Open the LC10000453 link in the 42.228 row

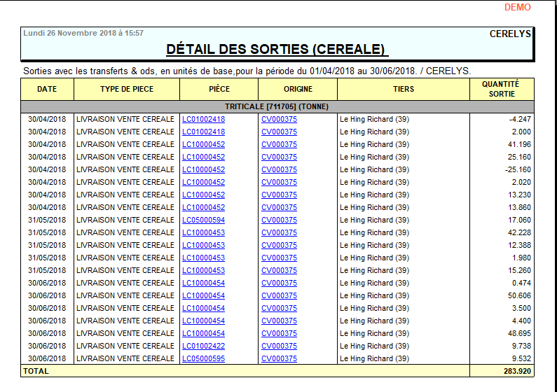coord(203,232)
